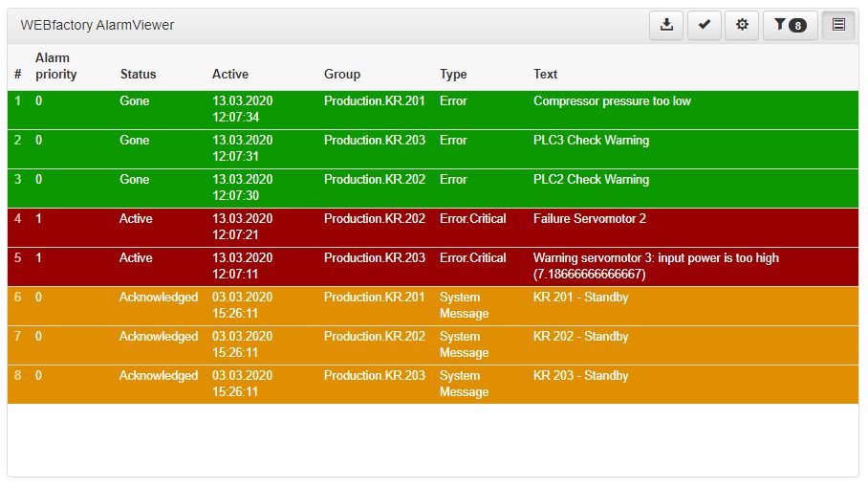This screenshot has height=487, width=868.
Task: Select the WEBfactory AlarmViewer title
Action: point(98,25)
